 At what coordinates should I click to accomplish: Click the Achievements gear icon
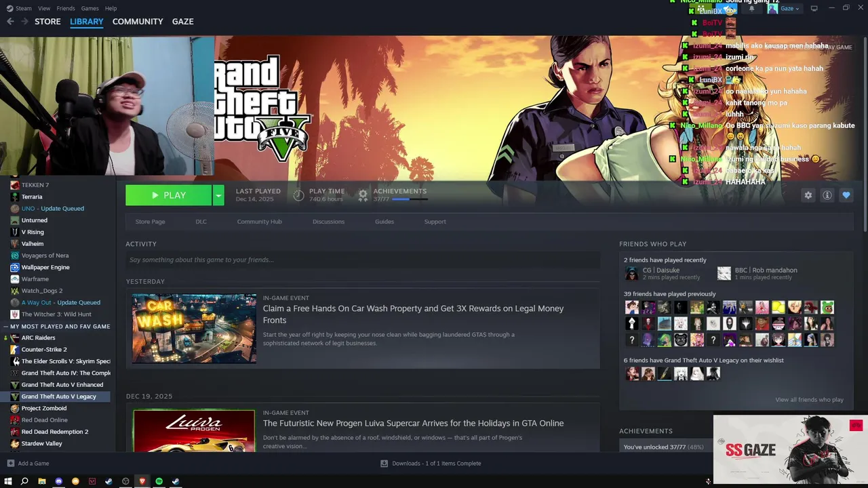click(363, 195)
